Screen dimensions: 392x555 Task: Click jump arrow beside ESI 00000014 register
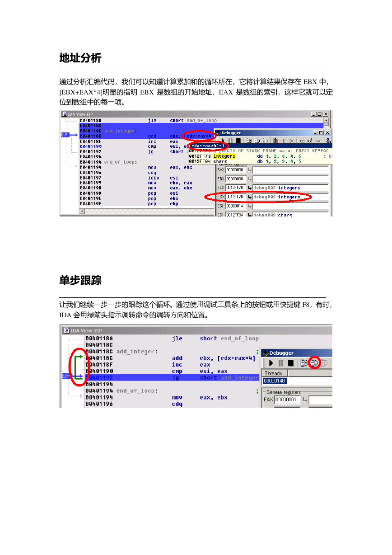point(249,206)
